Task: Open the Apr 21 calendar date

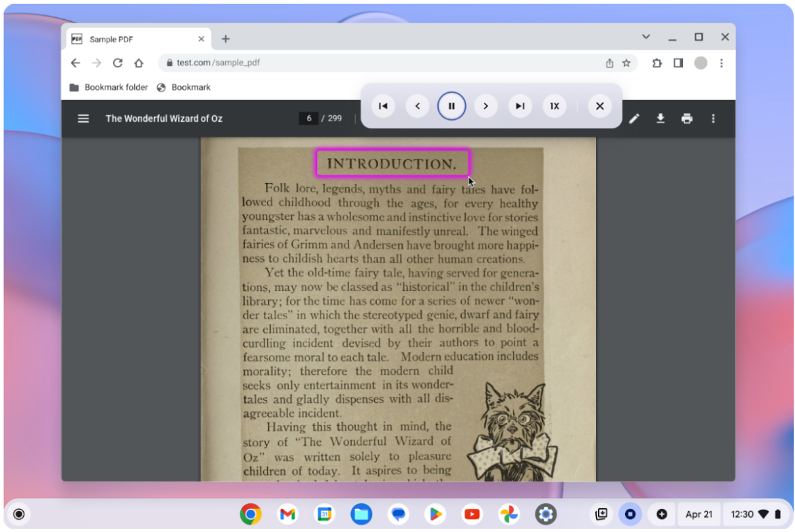Action: pos(699,514)
